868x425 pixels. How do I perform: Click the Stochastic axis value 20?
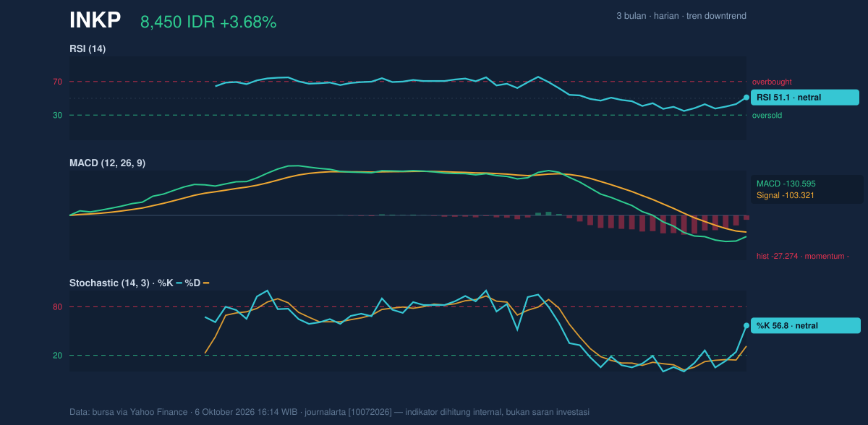[57, 356]
